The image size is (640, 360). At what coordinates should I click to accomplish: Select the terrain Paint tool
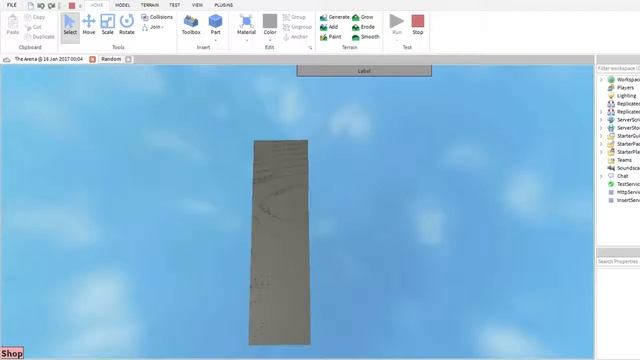pyautogui.click(x=331, y=37)
